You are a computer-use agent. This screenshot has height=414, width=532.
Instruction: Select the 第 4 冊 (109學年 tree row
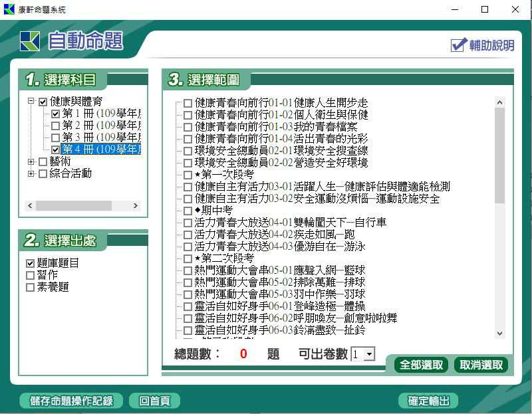coord(101,150)
